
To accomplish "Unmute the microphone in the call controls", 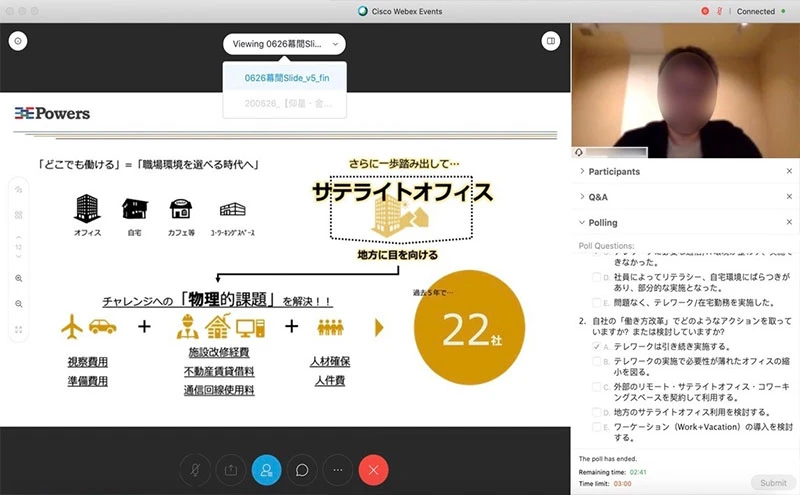I will point(196,469).
